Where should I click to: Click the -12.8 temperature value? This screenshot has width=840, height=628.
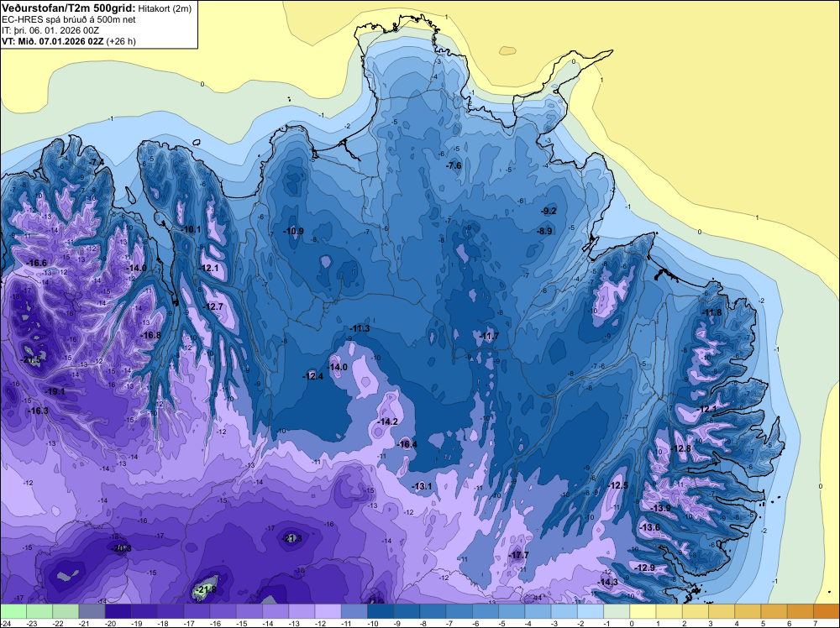(x=681, y=448)
